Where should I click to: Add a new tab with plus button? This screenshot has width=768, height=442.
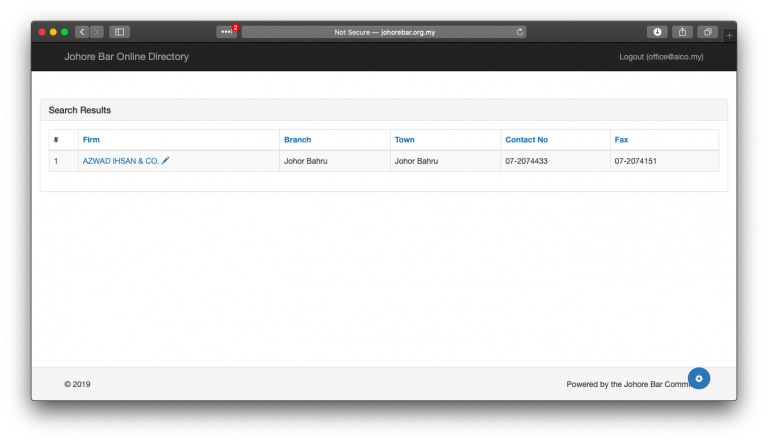(x=729, y=35)
